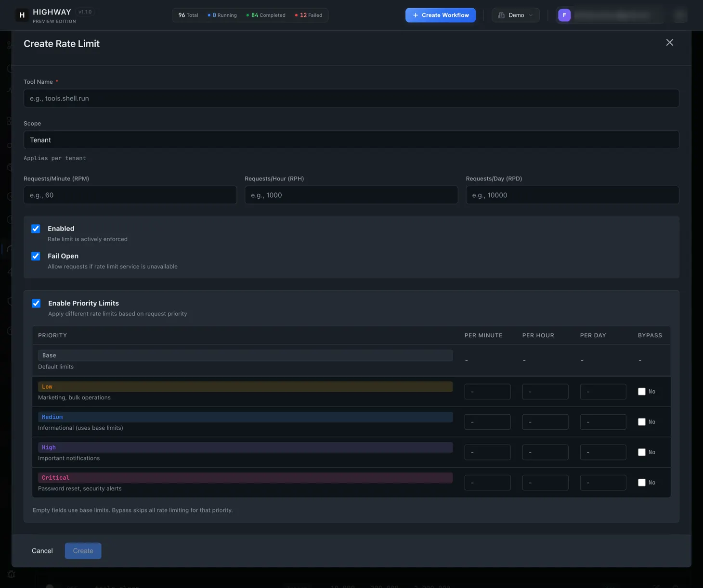The height and width of the screenshot is (588, 703).
Task: Click the High priority Per Minute field
Action: coord(487,452)
